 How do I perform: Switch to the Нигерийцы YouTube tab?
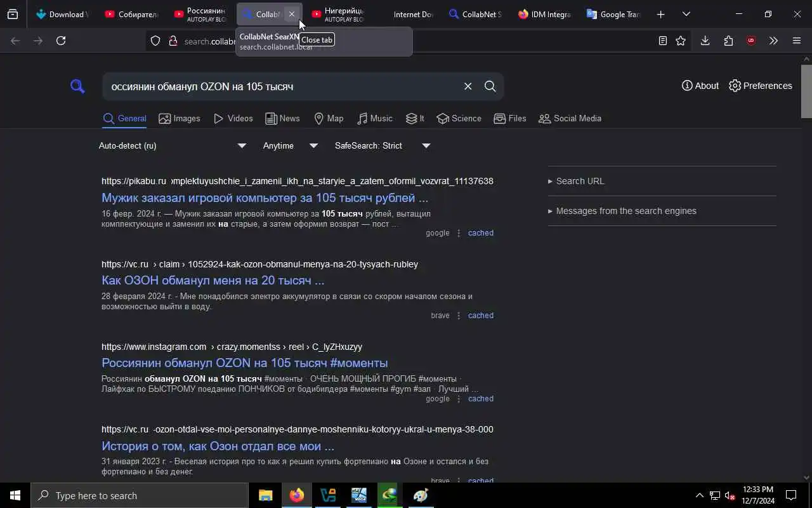(x=339, y=14)
